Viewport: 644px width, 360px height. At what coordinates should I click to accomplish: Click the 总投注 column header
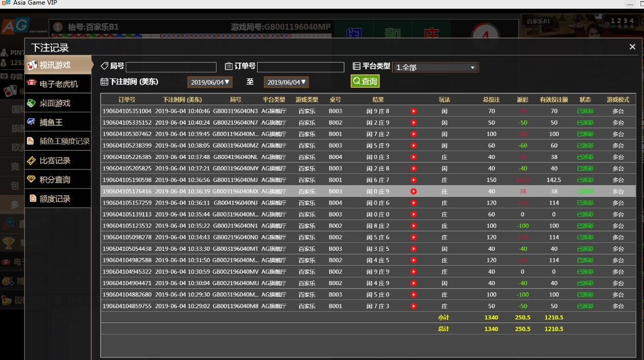491,99
